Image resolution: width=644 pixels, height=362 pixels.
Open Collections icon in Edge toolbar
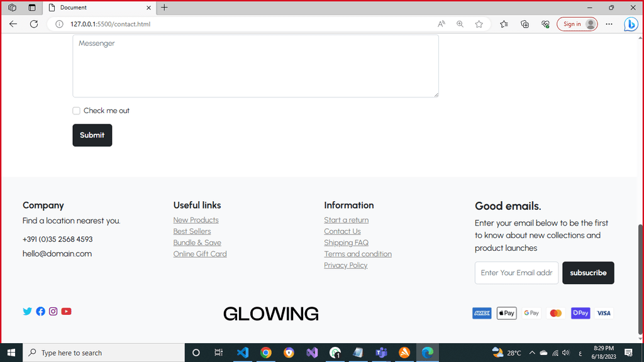tap(525, 25)
